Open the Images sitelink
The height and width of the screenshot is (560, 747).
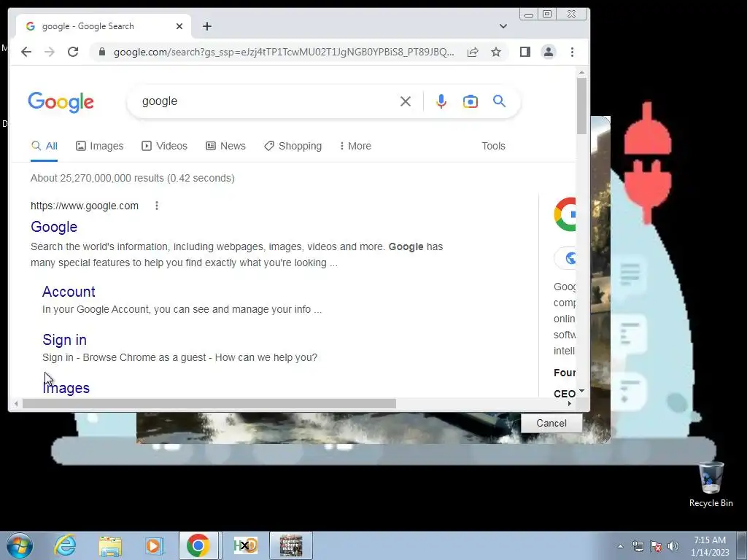click(x=66, y=388)
